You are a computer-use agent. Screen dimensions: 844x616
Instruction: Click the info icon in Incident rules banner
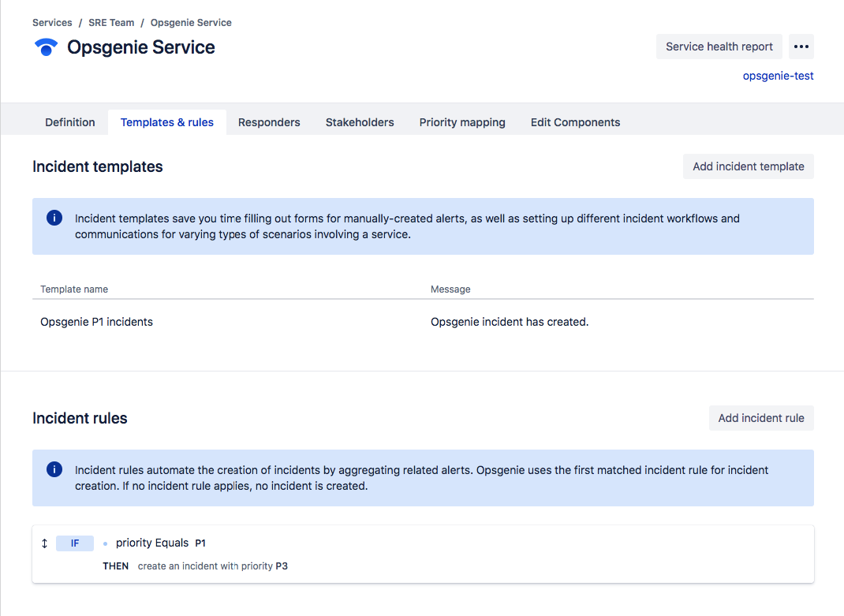54,469
